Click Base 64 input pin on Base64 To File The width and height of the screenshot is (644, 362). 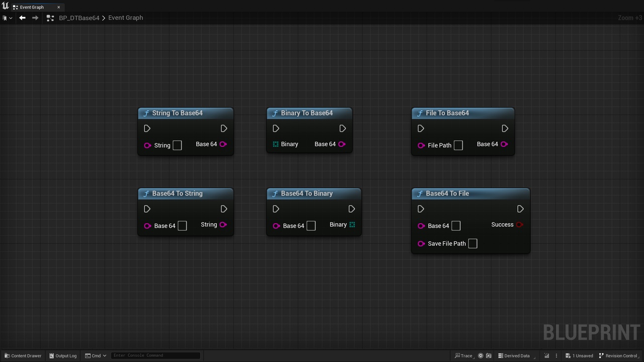tap(421, 226)
